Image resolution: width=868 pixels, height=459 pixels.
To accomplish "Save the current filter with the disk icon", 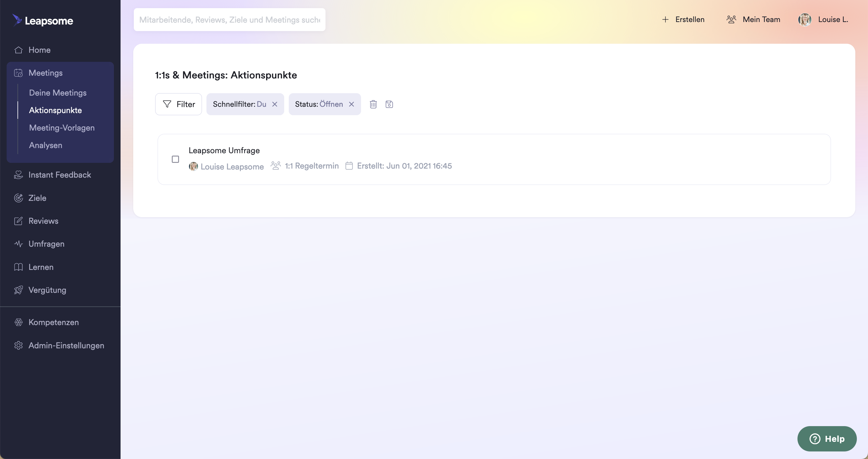I will 389,104.
